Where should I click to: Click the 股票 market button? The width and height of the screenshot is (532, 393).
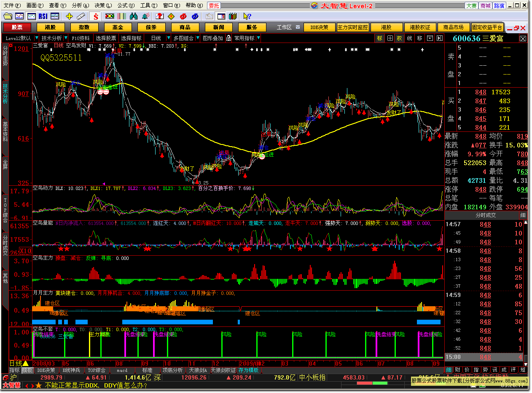point(17,27)
